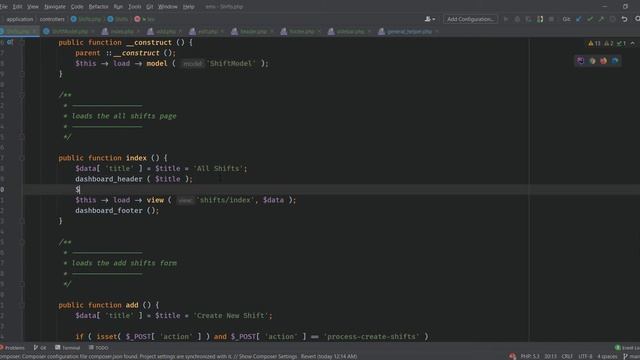Fold the __construct function in gutter
Screen dimensions: 640x360
click(x=22, y=42)
